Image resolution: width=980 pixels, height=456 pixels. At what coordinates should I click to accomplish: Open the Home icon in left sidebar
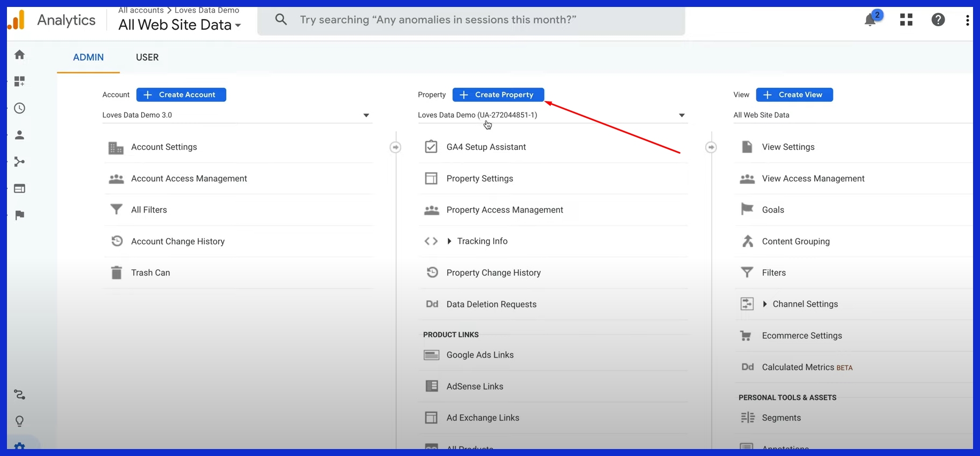(20, 55)
